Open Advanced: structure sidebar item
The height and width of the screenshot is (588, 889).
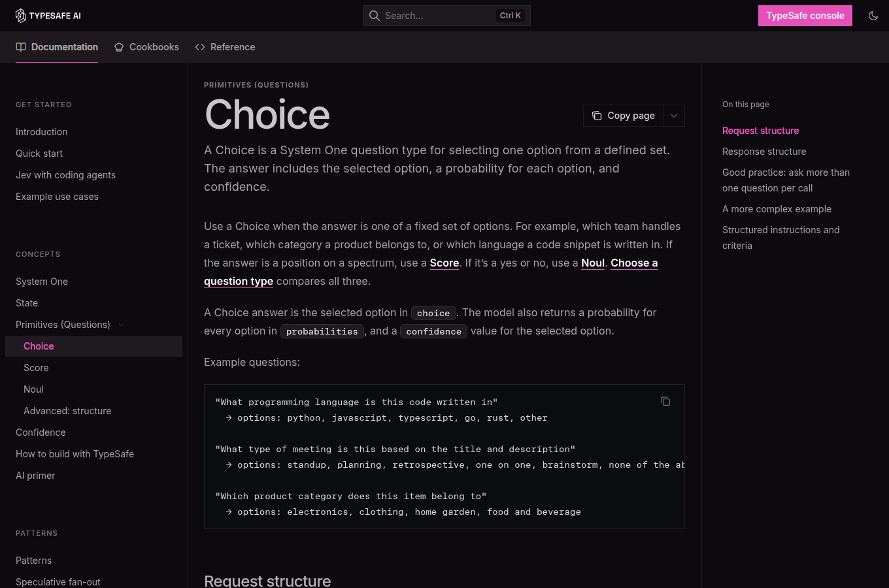point(67,411)
